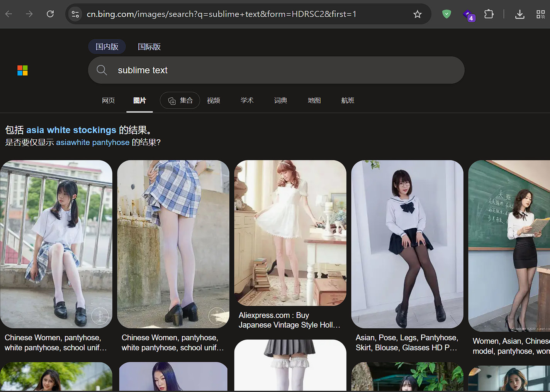The width and height of the screenshot is (550, 392).
Task: Open the Aliexpress Japanese Vintage Style thumbnail
Action: pos(290,233)
